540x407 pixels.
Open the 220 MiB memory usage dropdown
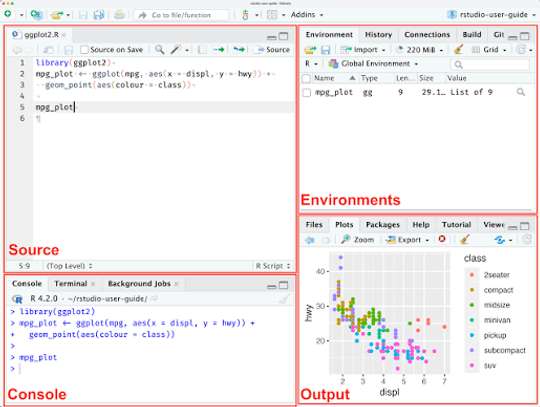point(420,50)
